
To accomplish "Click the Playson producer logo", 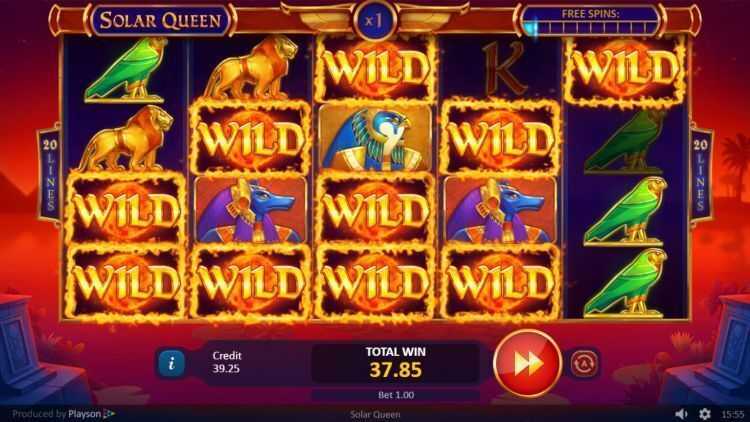I will (x=91, y=414).
